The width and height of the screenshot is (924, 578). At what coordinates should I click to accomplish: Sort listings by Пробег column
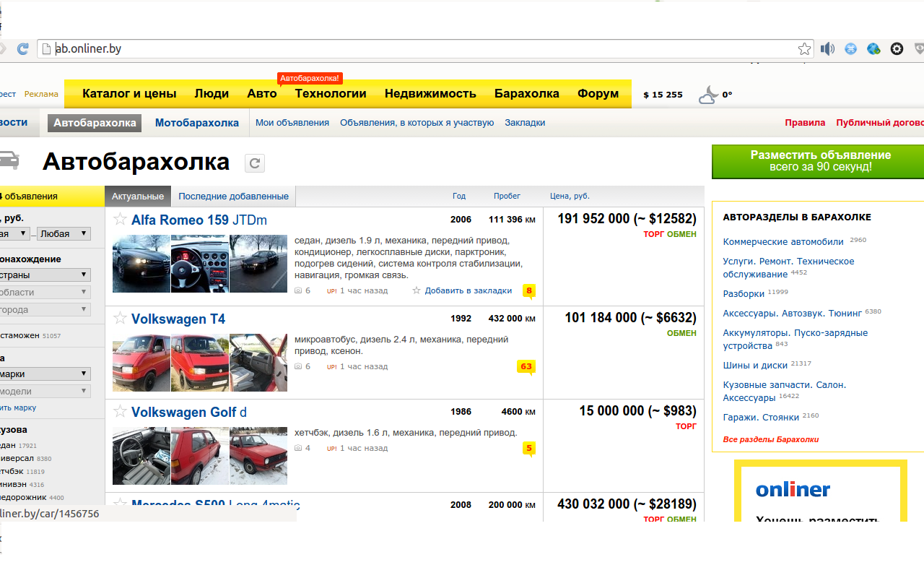point(507,197)
